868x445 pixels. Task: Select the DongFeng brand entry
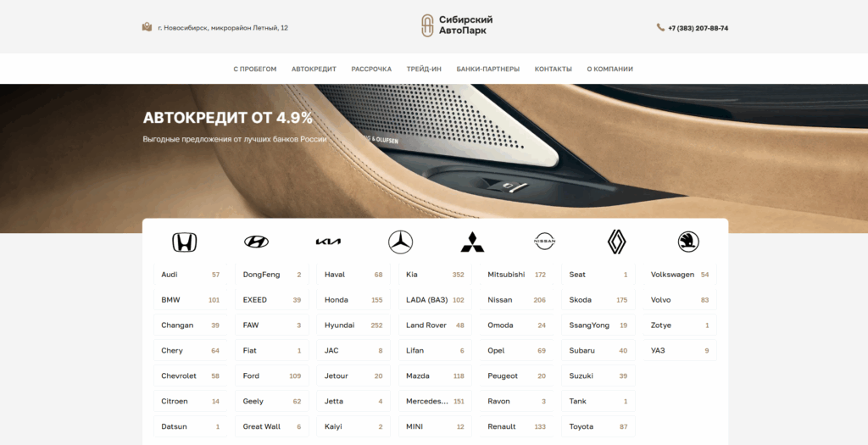click(x=272, y=275)
